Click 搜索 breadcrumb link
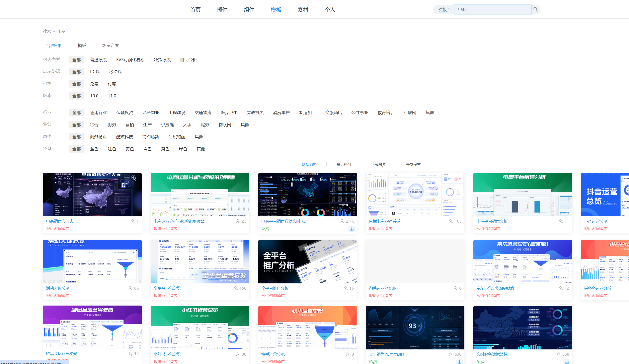The width and height of the screenshot is (629, 364). [47, 32]
